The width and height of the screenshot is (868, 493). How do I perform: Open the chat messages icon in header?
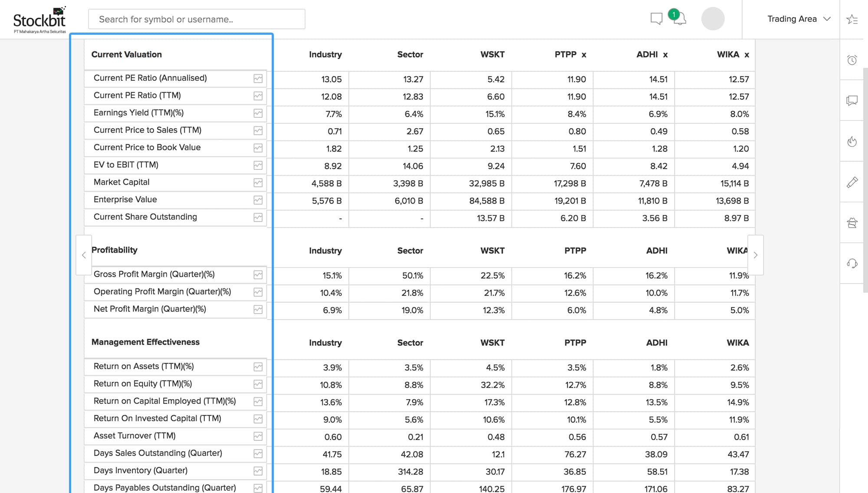pyautogui.click(x=656, y=19)
